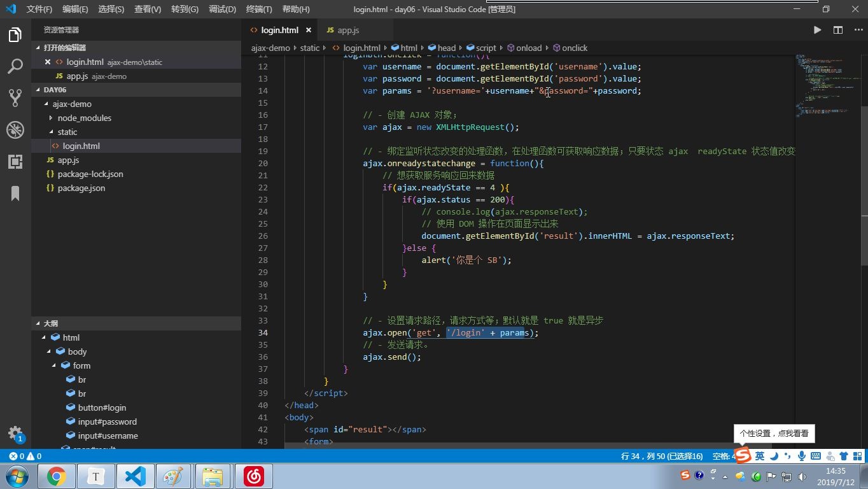Open package.json in the explorer

[x=81, y=188]
